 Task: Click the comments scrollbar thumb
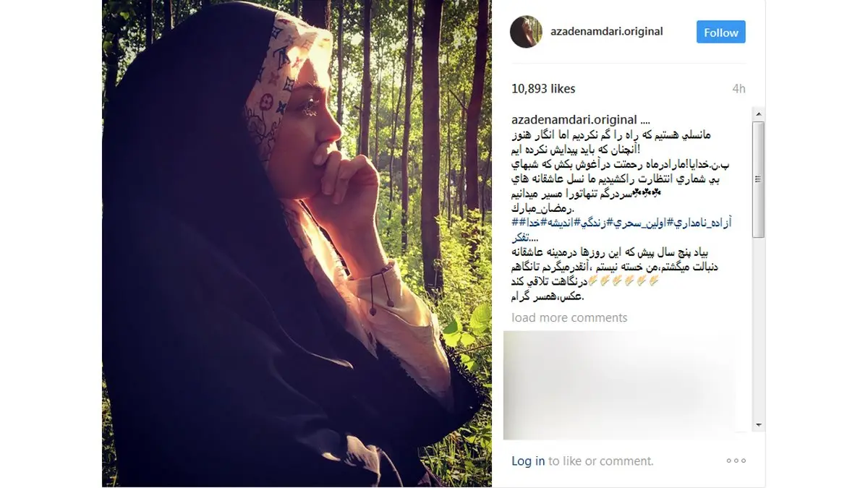758,179
